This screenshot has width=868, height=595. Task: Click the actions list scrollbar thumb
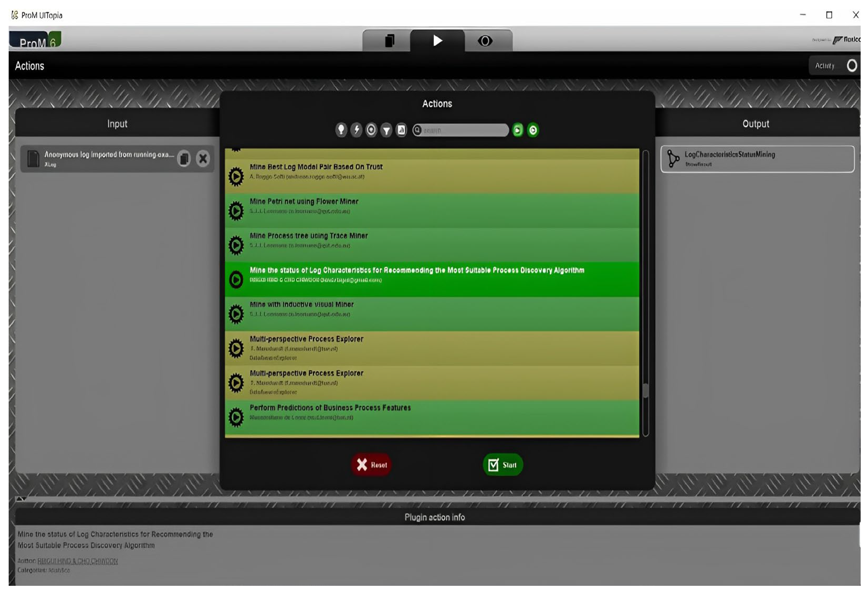pyautogui.click(x=646, y=391)
